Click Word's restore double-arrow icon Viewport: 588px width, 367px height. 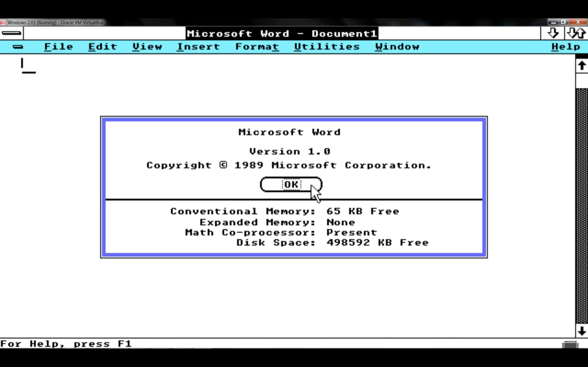(576, 33)
